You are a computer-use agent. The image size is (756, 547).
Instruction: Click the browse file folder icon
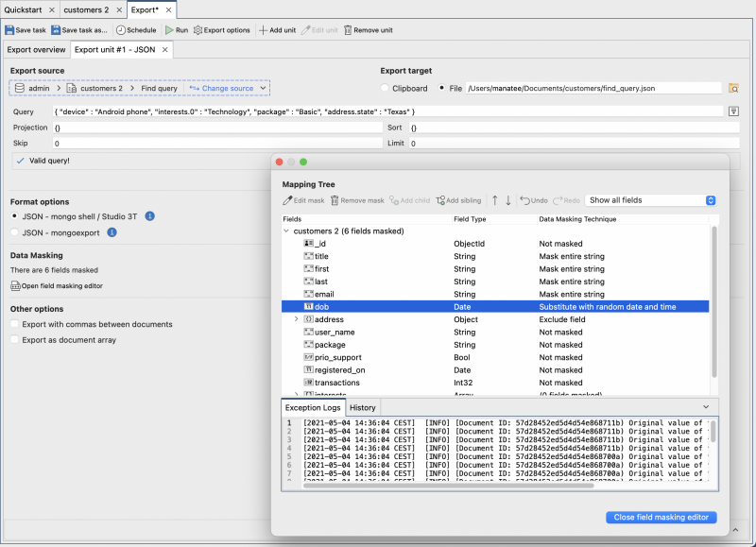733,88
